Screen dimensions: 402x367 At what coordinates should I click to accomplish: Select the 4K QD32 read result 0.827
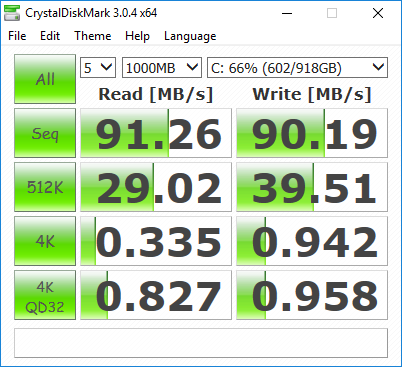point(156,295)
